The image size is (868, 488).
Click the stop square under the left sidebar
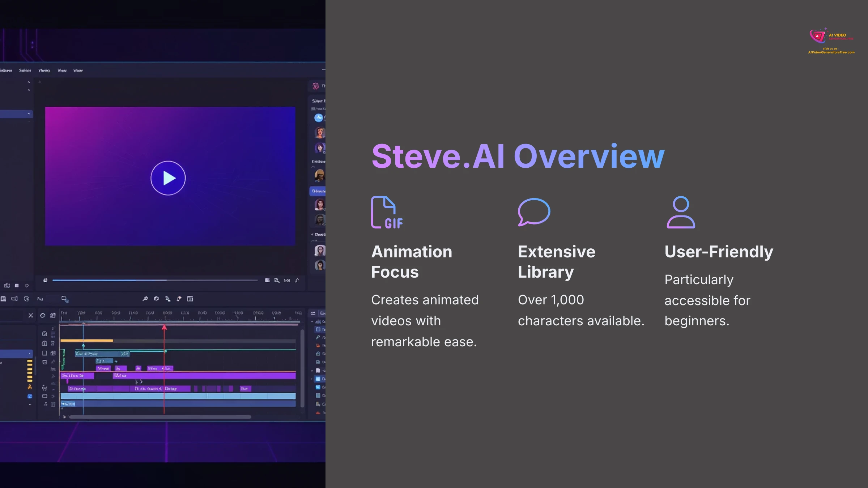coord(17,286)
